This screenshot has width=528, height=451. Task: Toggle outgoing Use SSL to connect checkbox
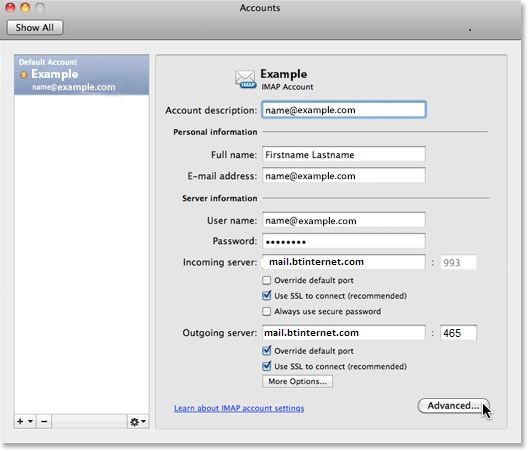tap(266, 366)
